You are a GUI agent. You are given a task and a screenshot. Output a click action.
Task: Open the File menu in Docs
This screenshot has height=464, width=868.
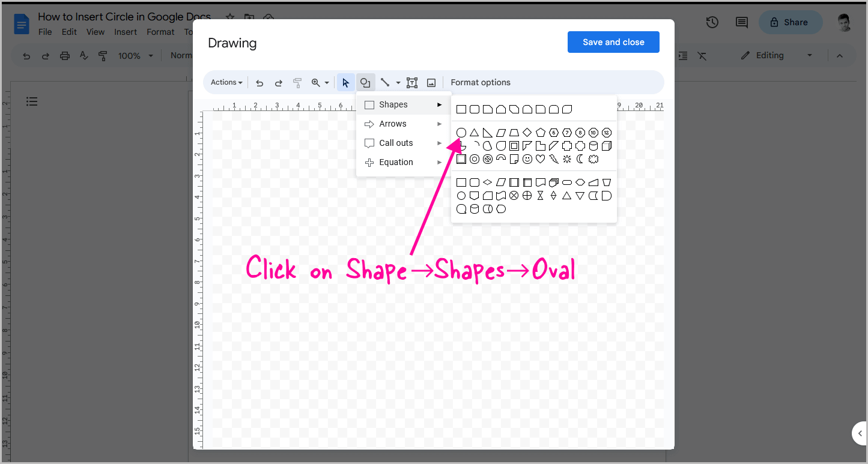point(45,32)
